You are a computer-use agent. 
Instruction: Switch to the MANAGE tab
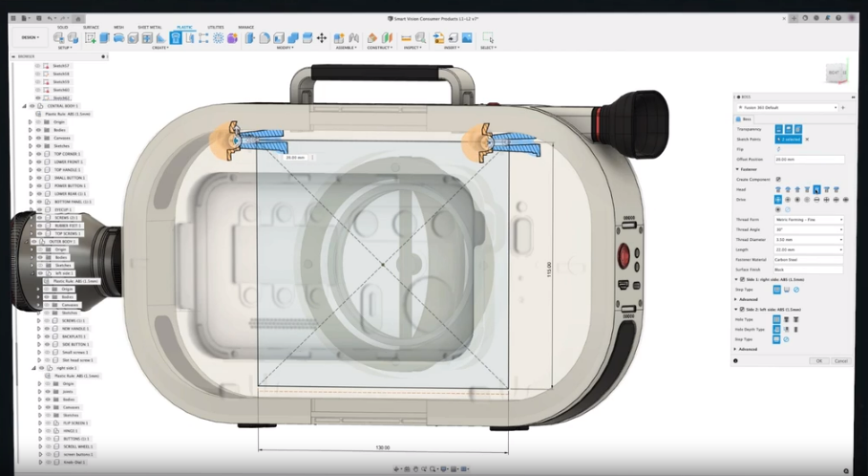(245, 27)
